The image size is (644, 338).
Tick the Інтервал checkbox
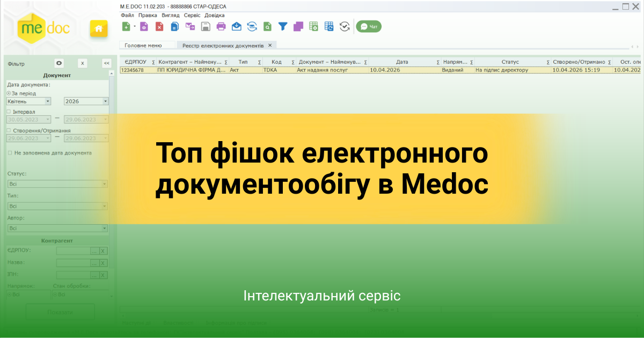[x=9, y=112]
